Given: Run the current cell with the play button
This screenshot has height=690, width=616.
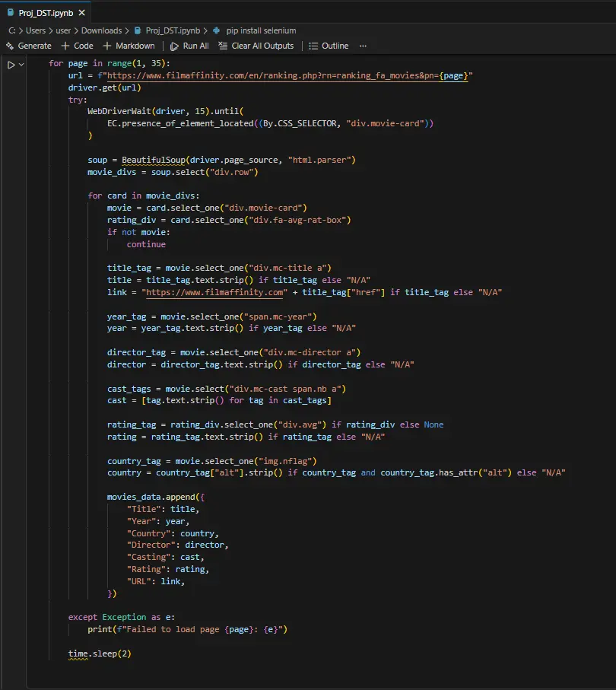Looking at the screenshot, I should [x=11, y=64].
